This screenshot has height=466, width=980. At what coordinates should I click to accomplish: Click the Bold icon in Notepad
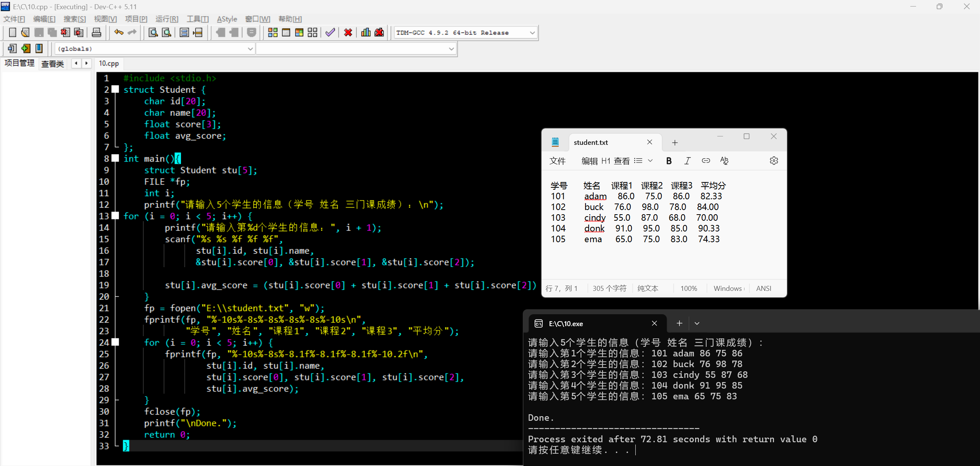(669, 161)
